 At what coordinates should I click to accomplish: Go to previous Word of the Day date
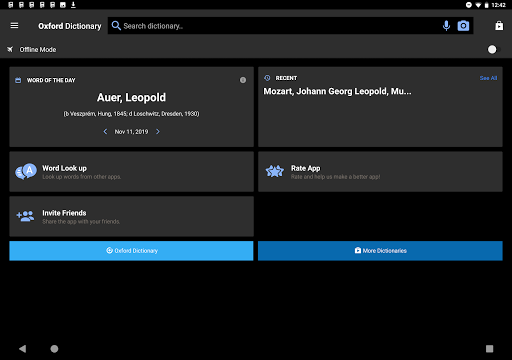(x=105, y=132)
